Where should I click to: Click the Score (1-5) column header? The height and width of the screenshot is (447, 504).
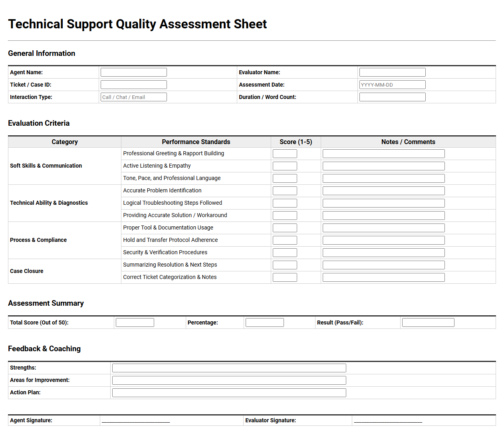click(296, 142)
